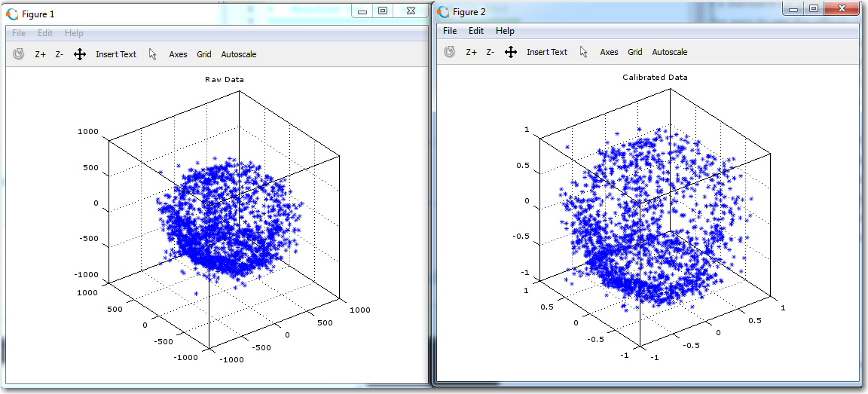
Task: Zoom out with Z- in Figure 2
Action: pyautogui.click(x=490, y=52)
